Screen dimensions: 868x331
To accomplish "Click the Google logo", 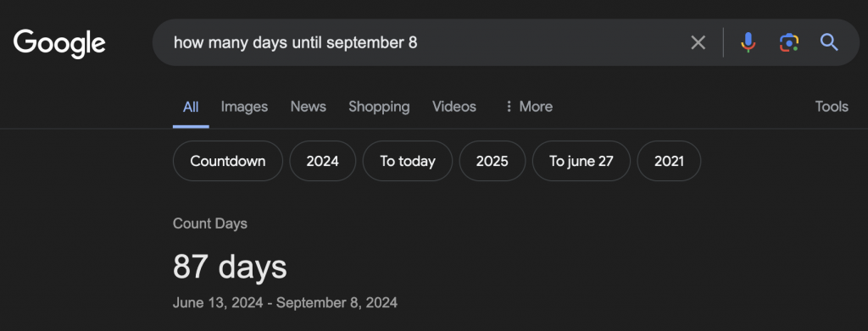I will (x=59, y=44).
